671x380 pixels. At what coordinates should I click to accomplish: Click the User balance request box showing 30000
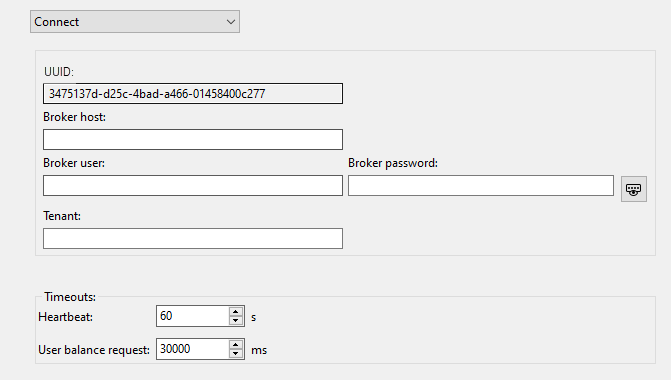[x=193, y=349]
